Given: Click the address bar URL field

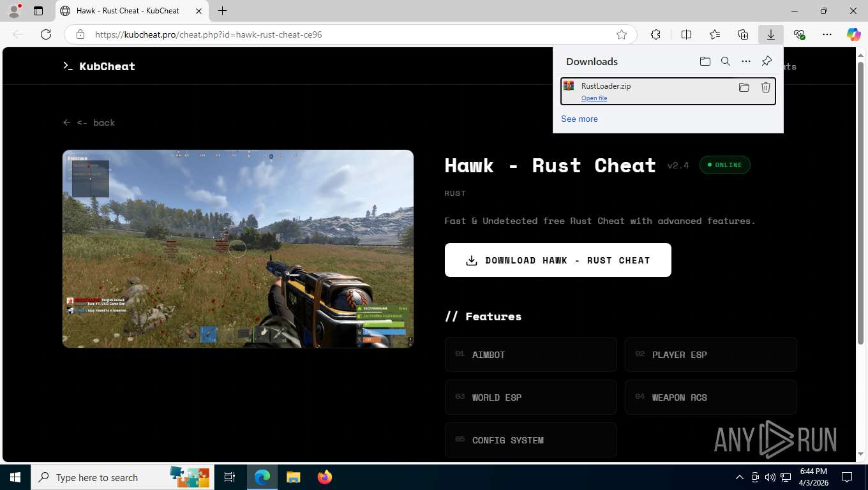Looking at the screenshot, I should [350, 34].
